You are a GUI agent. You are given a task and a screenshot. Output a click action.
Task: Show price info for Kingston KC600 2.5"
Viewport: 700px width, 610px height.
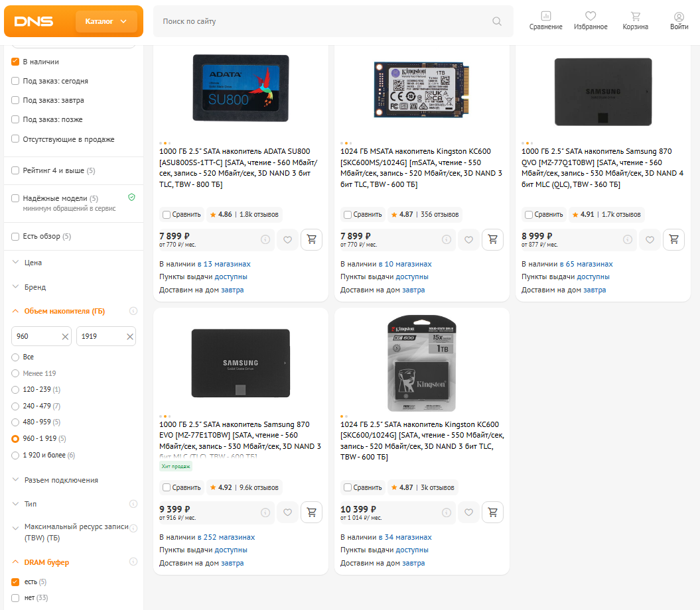pyautogui.click(x=447, y=513)
